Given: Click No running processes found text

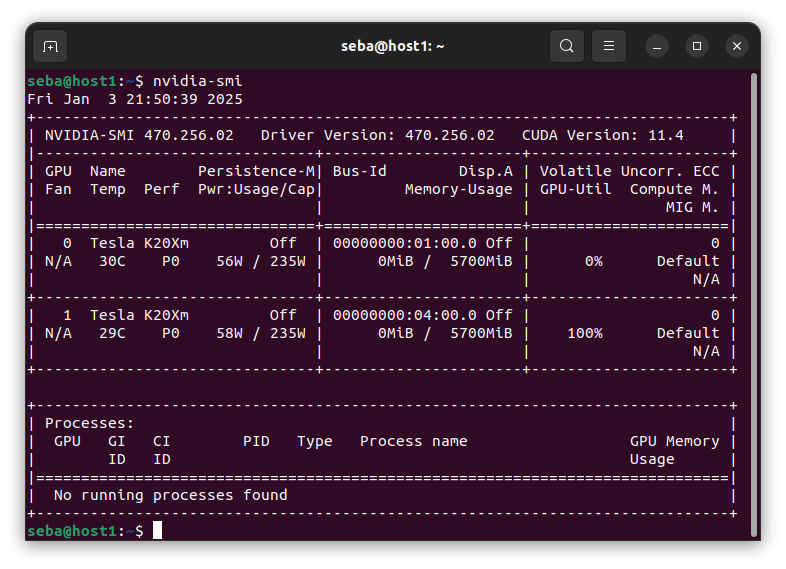Looking at the screenshot, I should click(170, 496).
